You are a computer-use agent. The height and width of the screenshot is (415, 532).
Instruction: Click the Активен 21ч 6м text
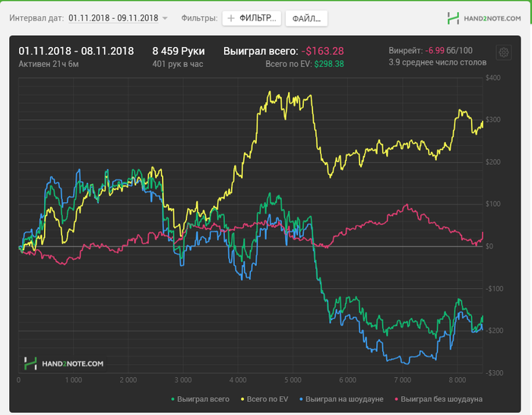pos(49,64)
